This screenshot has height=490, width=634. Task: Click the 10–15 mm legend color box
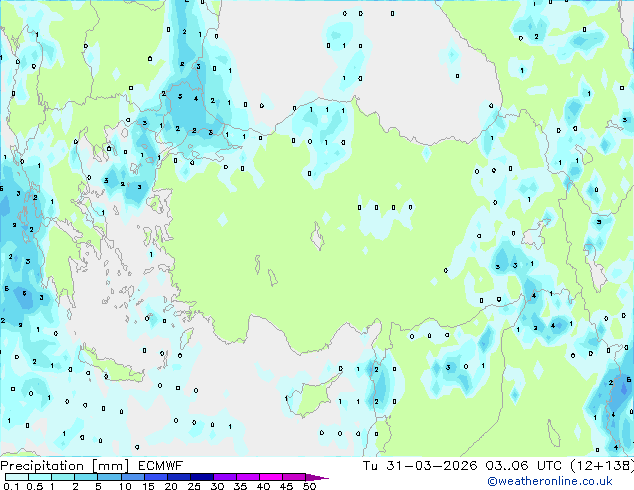coord(132,477)
